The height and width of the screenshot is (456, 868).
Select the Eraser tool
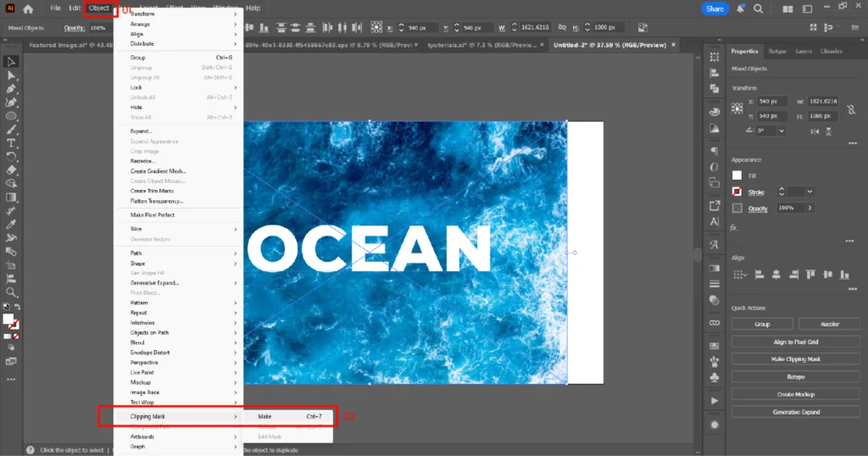click(11, 170)
